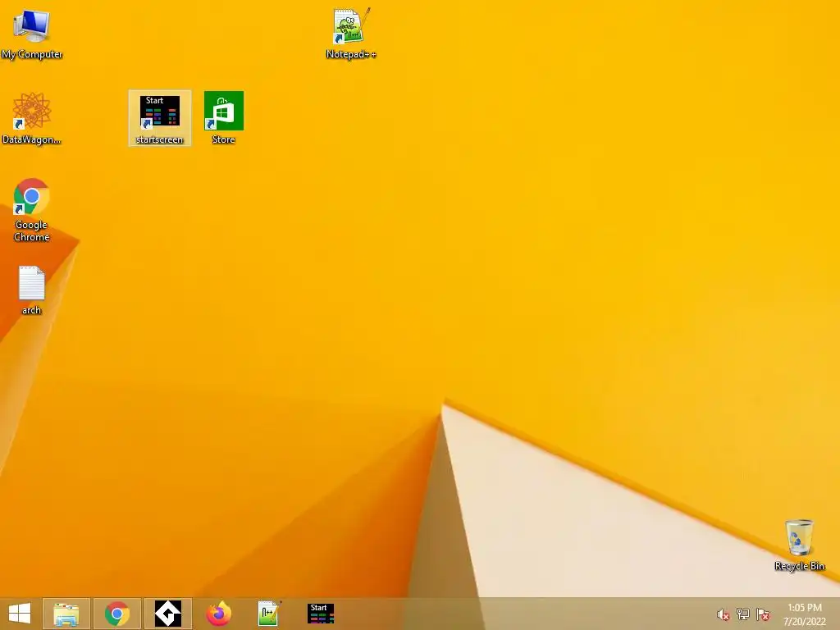The image size is (840, 630).
Task: Click the 'Notepad++' label text on desktop
Action: coord(351,54)
